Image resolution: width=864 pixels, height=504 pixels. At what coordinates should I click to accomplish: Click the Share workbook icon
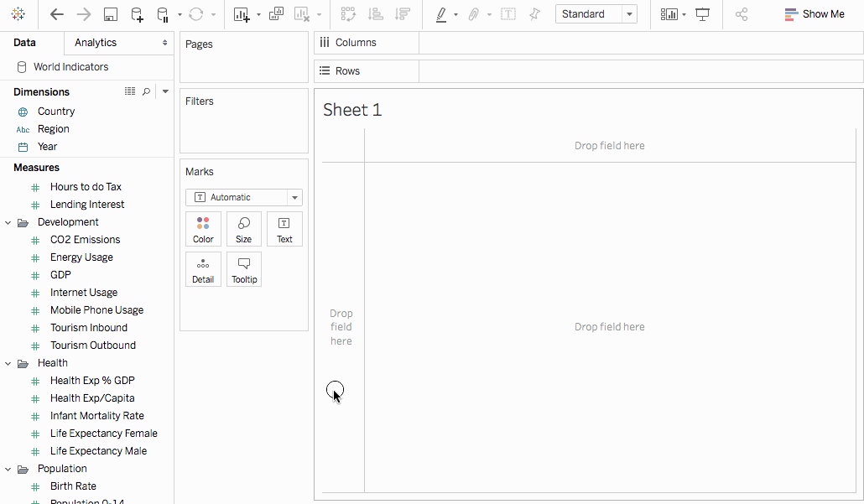tap(743, 14)
